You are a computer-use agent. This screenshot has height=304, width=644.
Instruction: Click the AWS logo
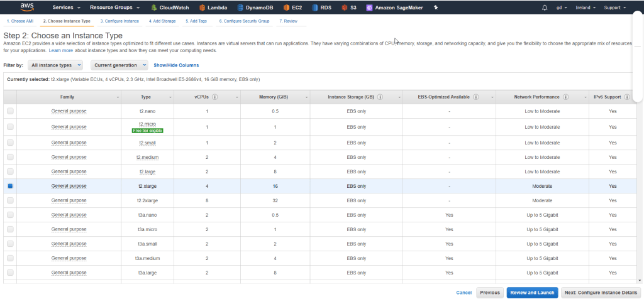tap(27, 7)
